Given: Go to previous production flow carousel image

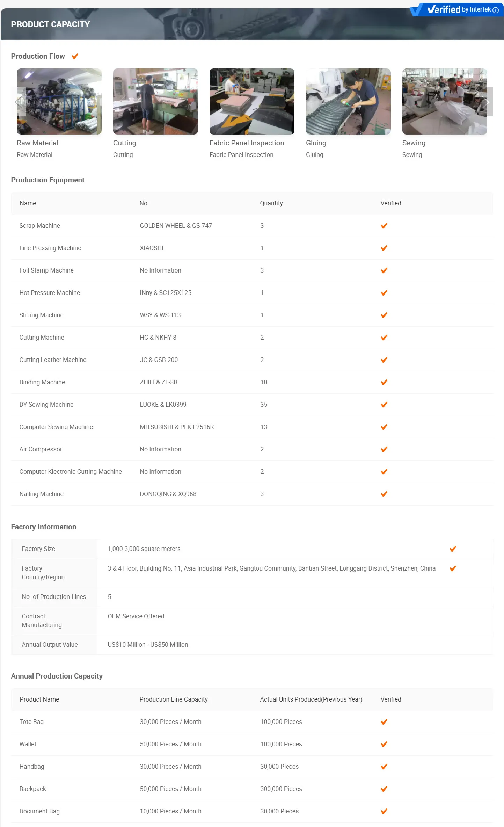Looking at the screenshot, I should pos(19,102).
